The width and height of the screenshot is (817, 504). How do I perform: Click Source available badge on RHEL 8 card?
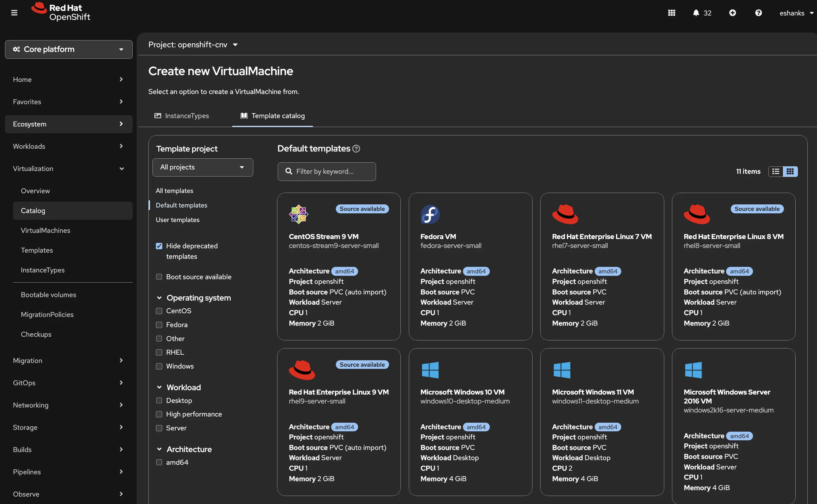click(x=757, y=209)
